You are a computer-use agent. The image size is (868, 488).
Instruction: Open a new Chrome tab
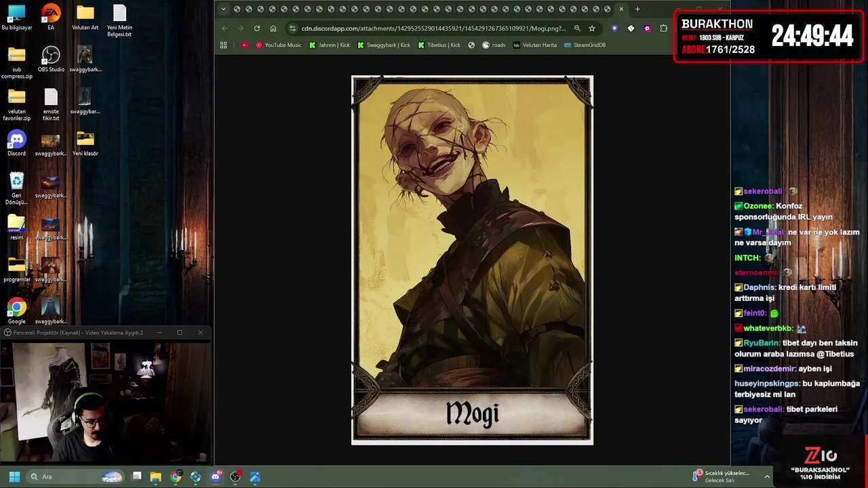coord(637,9)
